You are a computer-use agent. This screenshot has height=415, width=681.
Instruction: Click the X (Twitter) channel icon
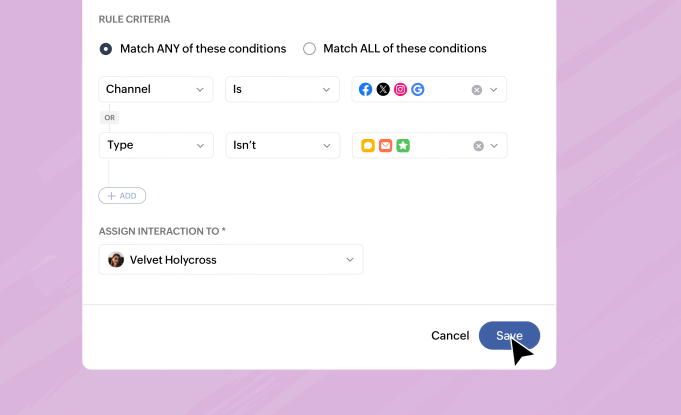383,89
